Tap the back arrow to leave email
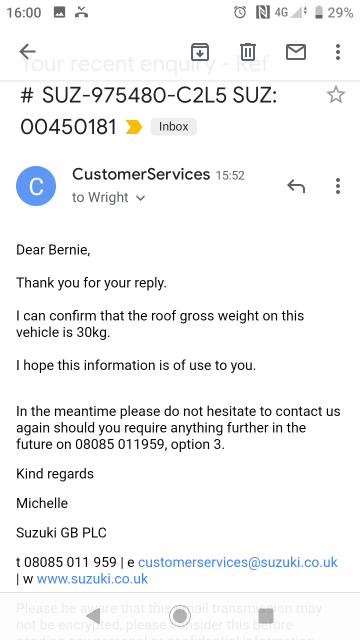Viewport: 360px width, 640px height. click(x=27, y=52)
